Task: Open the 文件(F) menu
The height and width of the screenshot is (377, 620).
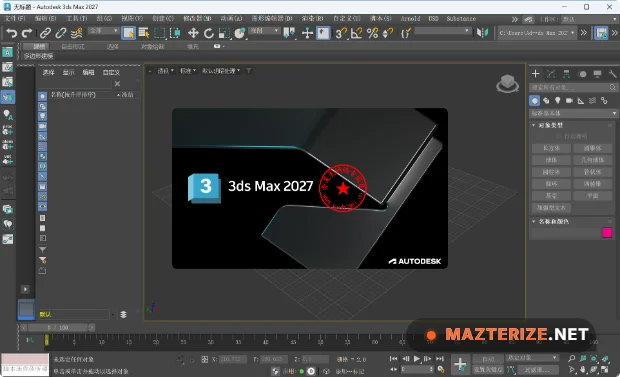Action: tap(15, 19)
